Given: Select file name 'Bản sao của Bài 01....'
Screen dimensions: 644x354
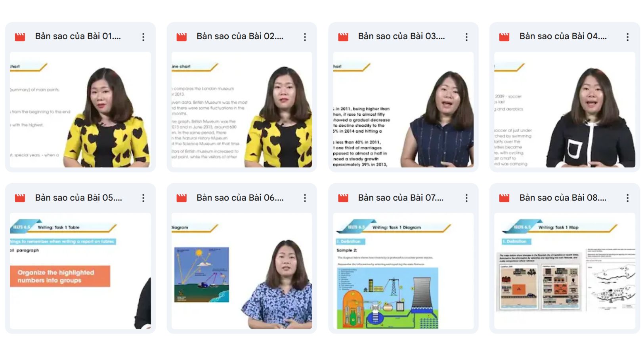Looking at the screenshot, I should pos(78,36).
